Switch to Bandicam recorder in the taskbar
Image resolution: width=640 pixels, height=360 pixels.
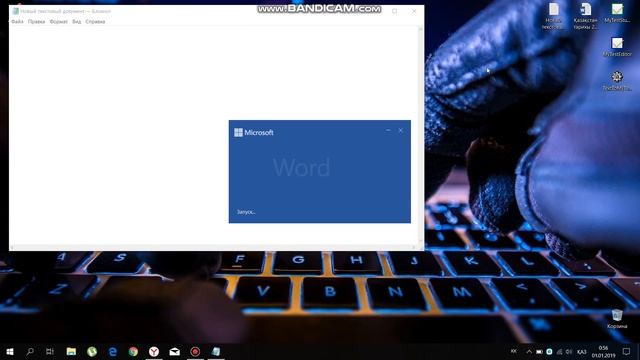(195, 351)
